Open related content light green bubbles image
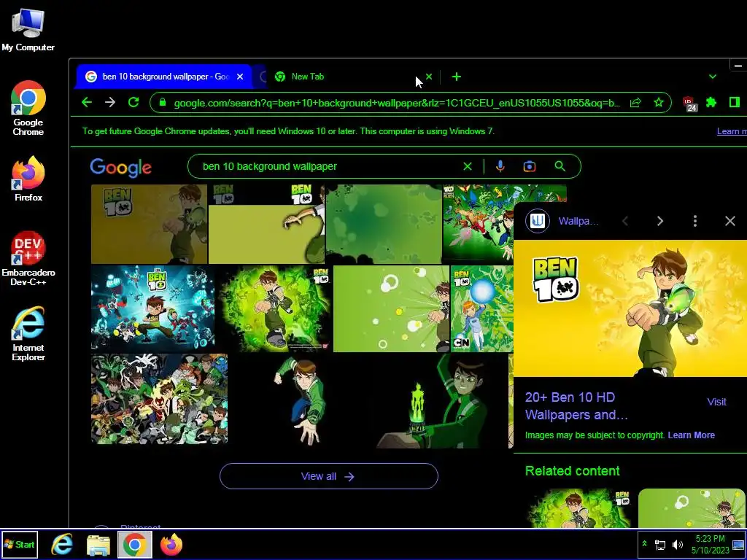747x560 pixels. coord(692,507)
